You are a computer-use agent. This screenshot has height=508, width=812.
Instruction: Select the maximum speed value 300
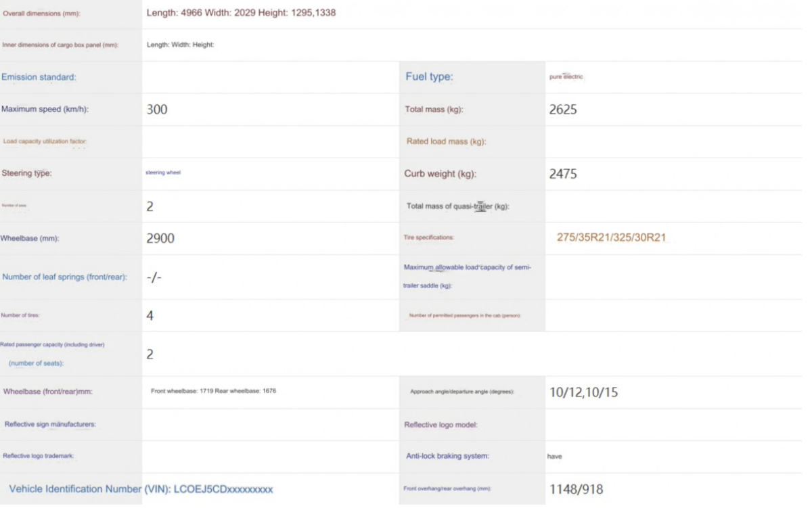(x=157, y=110)
